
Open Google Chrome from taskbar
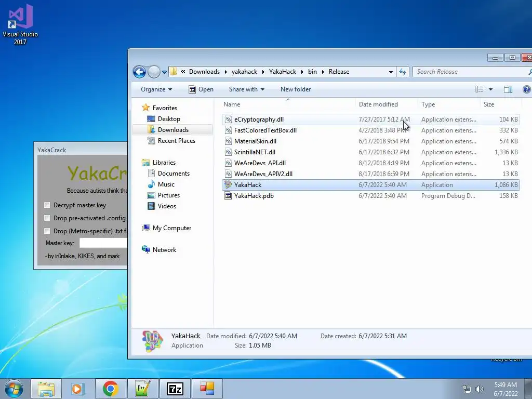click(110, 389)
